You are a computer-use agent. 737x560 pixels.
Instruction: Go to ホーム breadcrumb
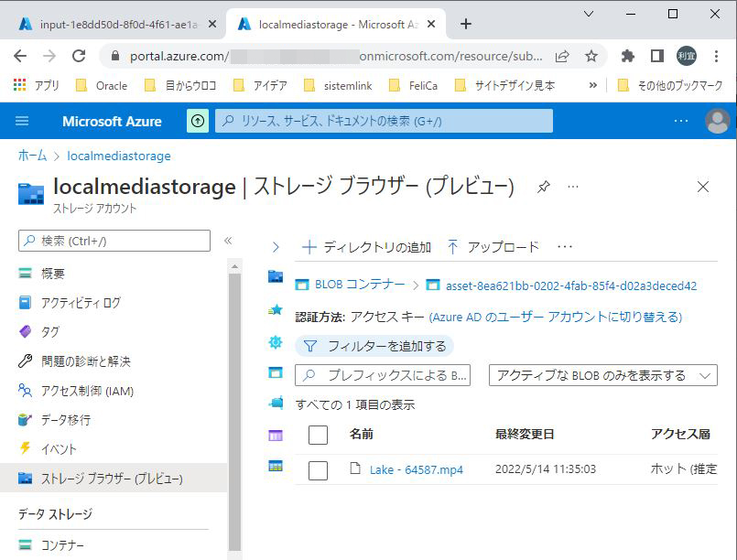tap(32, 156)
